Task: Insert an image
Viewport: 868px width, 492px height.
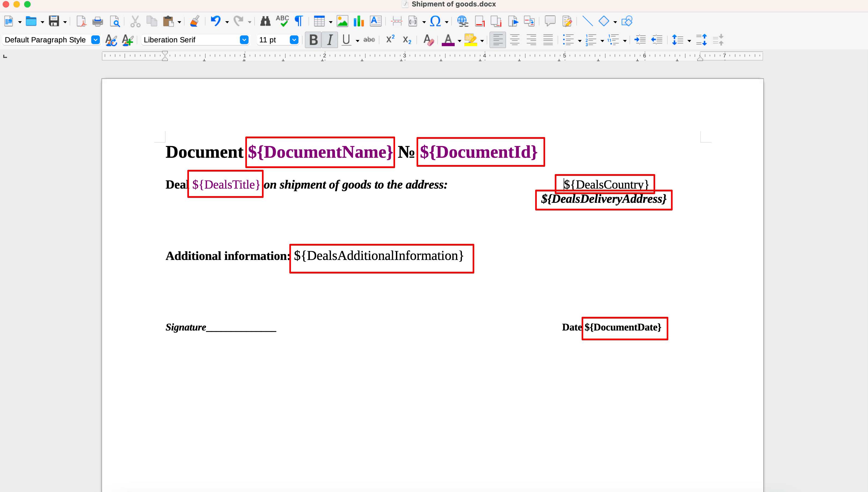Action: 342,21
